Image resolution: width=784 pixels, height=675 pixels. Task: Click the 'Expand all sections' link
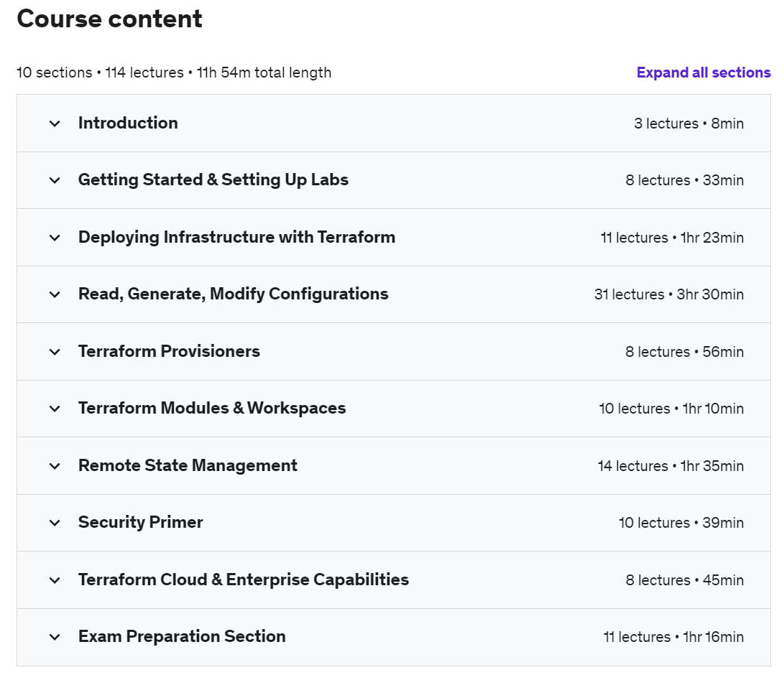703,73
